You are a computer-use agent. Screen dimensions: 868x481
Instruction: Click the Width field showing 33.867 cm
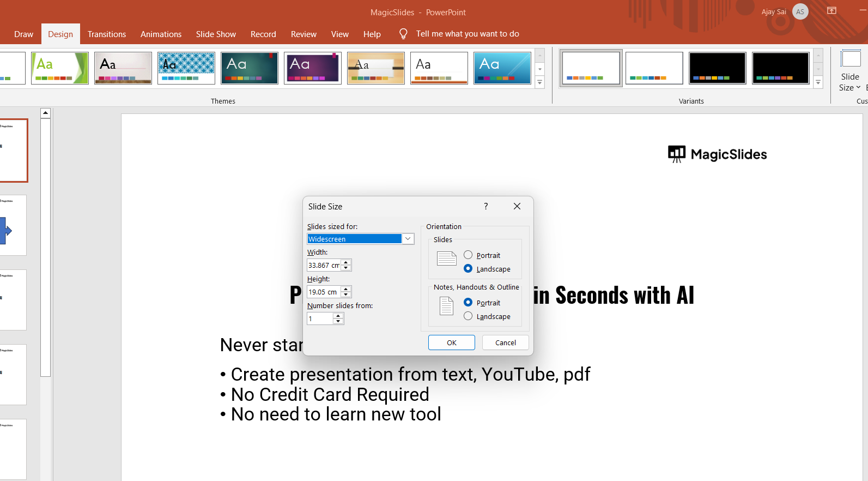point(324,265)
